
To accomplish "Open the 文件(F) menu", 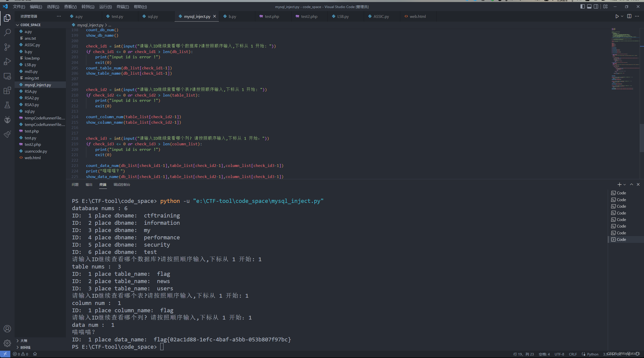I will (x=19, y=7).
